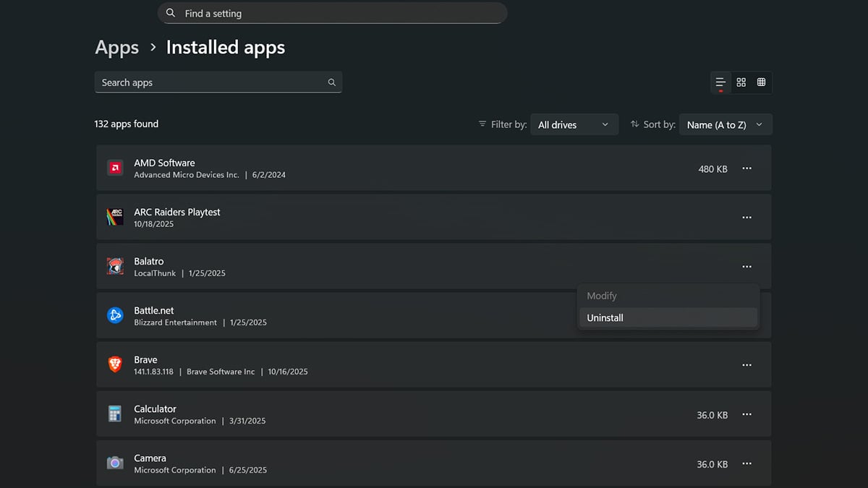The image size is (868, 488).
Task: Click the Brave browser shield icon
Action: point(114,364)
